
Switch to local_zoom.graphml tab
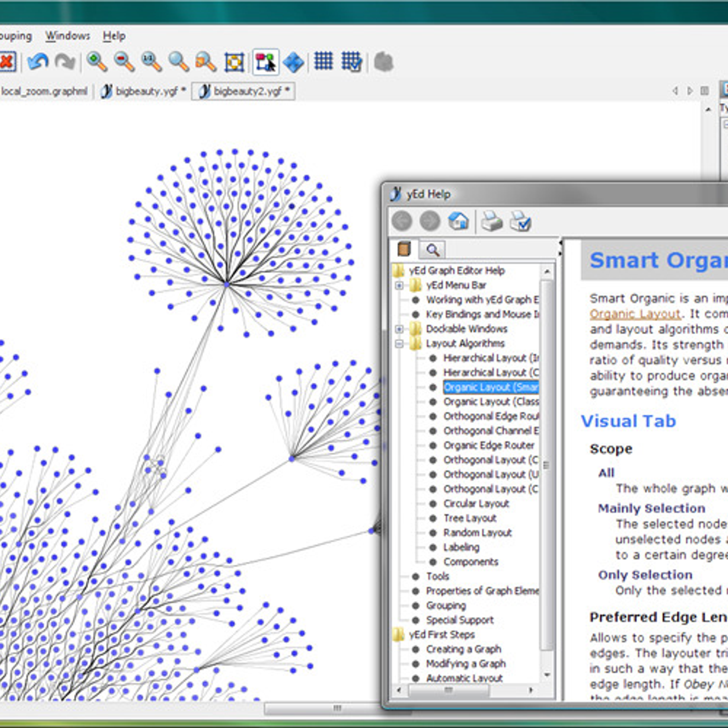click(x=44, y=91)
